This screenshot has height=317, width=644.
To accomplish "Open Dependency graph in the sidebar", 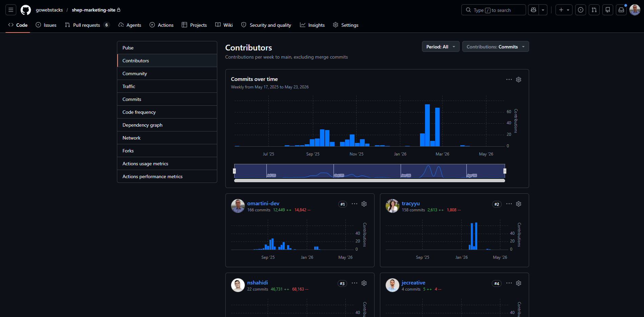I will [x=167, y=125].
